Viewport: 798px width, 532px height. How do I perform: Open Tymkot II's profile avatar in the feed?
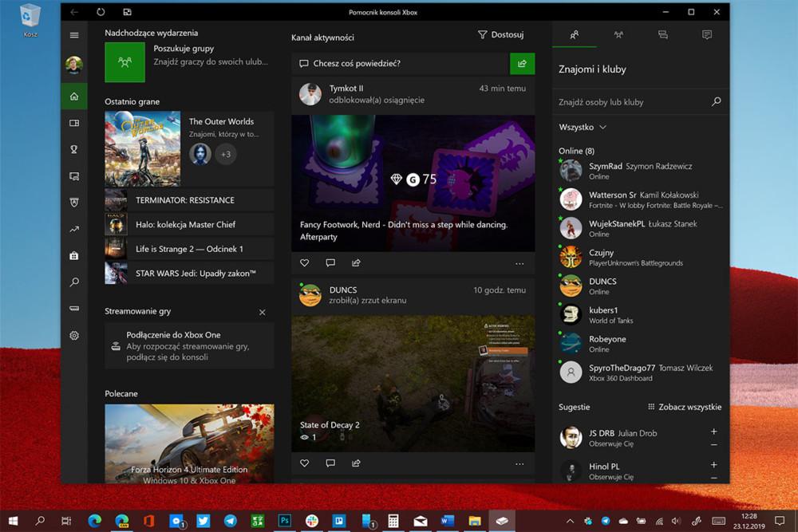coord(310,94)
